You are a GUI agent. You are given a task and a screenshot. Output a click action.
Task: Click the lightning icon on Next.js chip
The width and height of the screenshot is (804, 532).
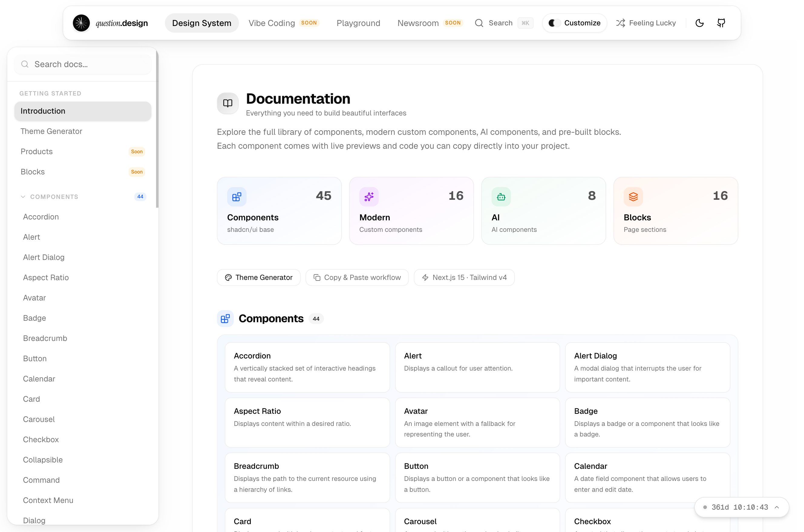pyautogui.click(x=425, y=277)
